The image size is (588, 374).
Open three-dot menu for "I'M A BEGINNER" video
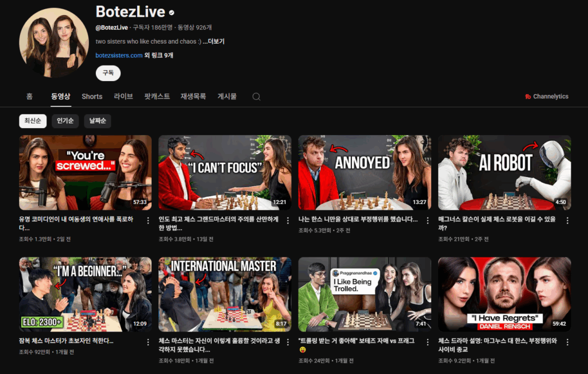click(x=148, y=342)
